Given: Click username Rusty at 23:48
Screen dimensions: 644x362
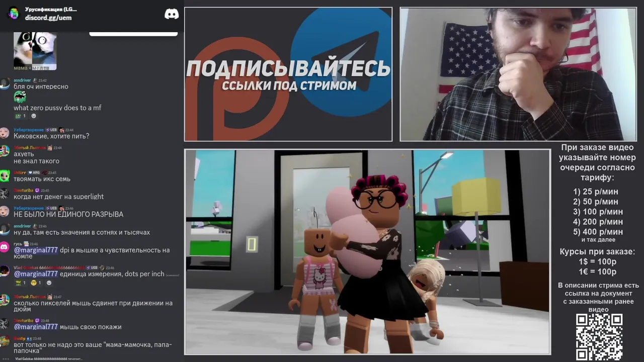Looking at the screenshot, I should tap(20, 338).
